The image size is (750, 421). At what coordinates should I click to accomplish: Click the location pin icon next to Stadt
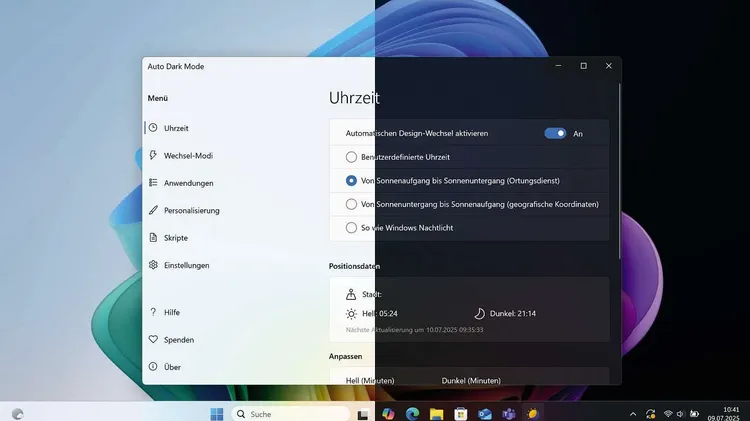click(351, 294)
